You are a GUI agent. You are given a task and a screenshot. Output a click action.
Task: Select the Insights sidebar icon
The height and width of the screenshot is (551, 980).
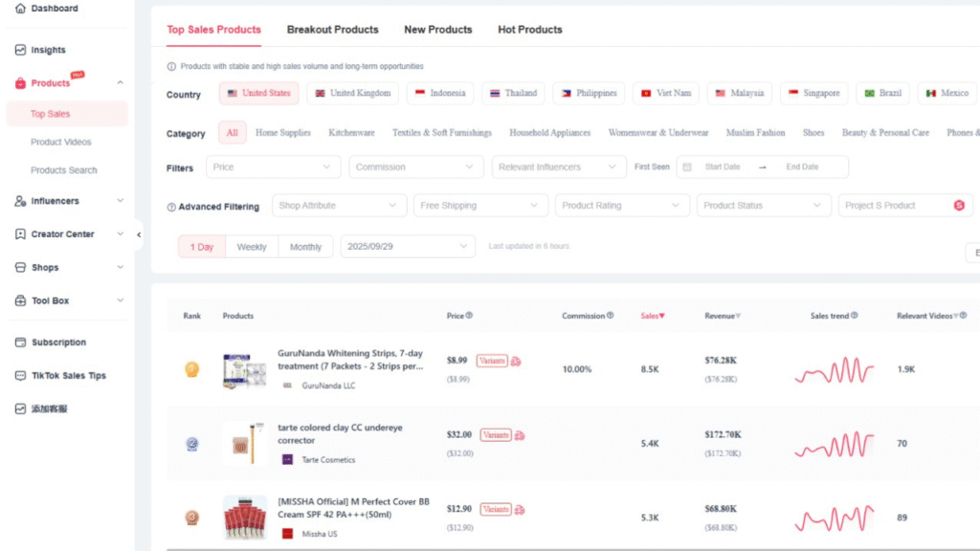(21, 50)
